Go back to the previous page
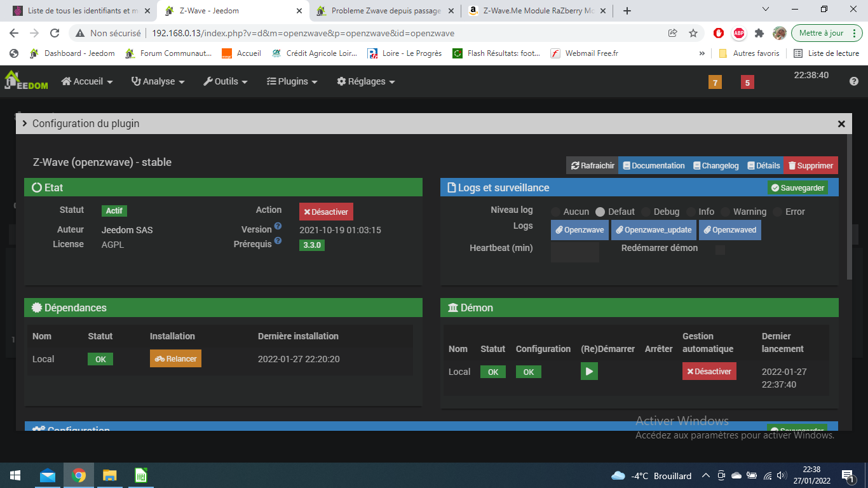868x488 pixels. pos(14,33)
